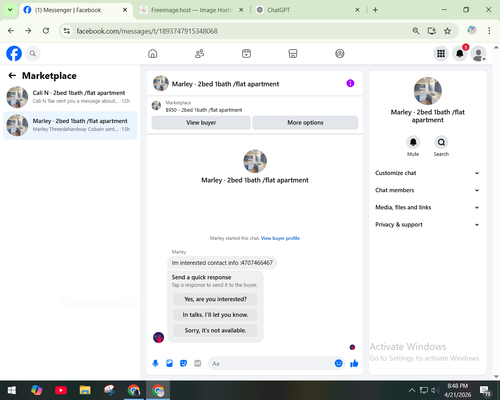Screen dimensions: 500x400
Task: Open the Facebook menu grid icon
Action: 441,53
